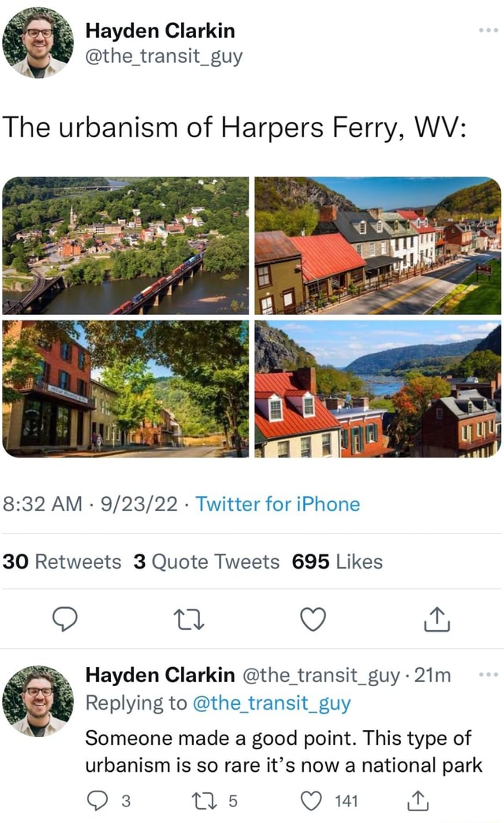
Task: Select the retweet icon below the tweet
Action: pos(188,621)
